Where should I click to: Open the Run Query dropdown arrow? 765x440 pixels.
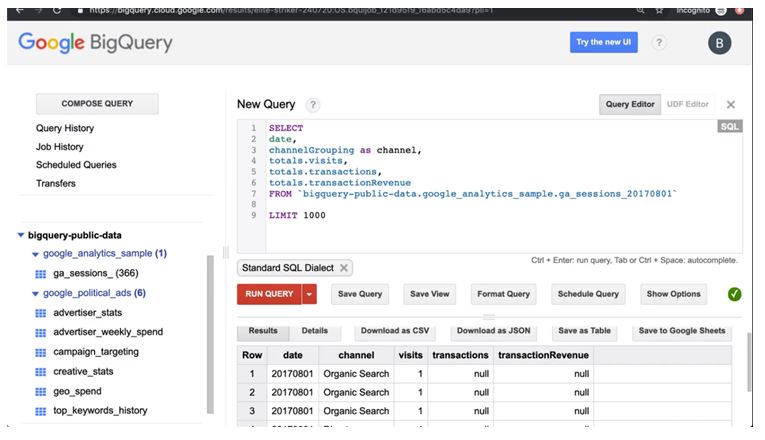[x=309, y=294]
